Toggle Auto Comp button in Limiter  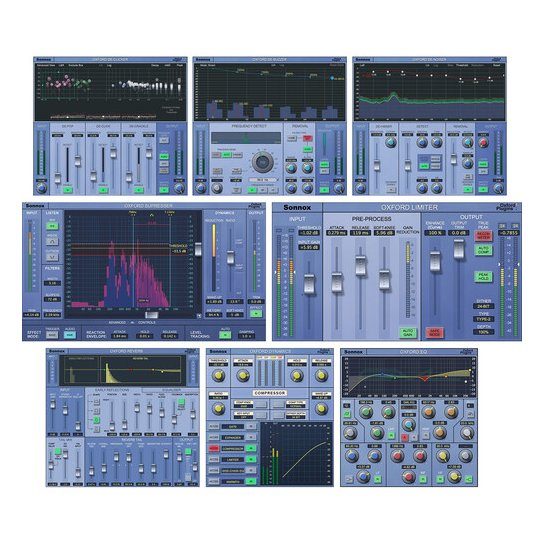tap(483, 250)
